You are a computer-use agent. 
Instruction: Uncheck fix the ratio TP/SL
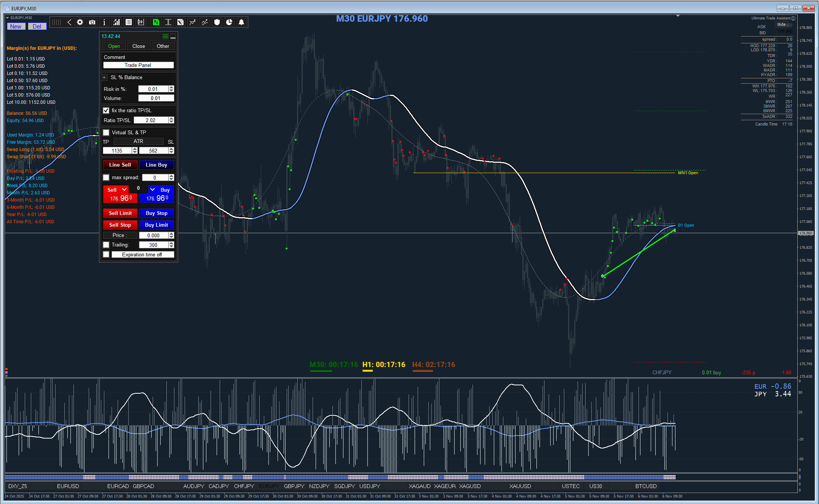click(x=106, y=111)
